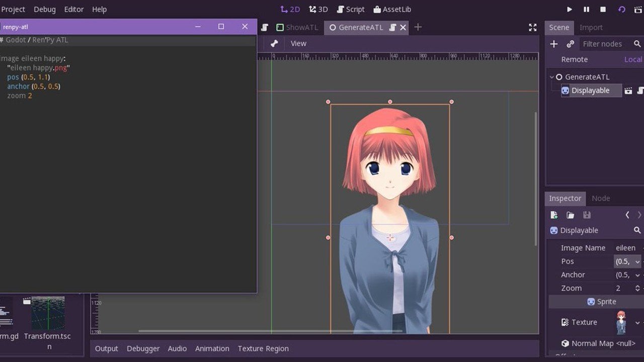
Task: Collapse the GenerateATL root node
Action: coord(552,77)
